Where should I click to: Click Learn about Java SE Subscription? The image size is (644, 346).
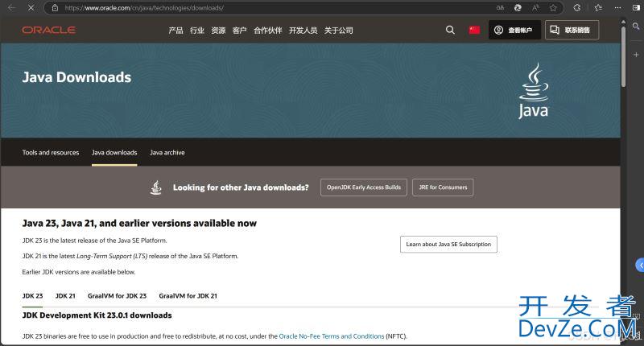click(448, 244)
